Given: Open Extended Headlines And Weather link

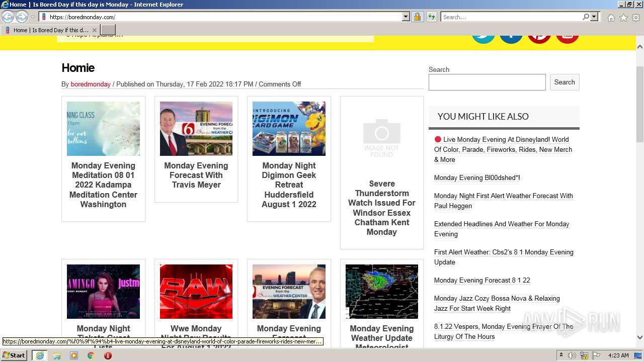Looking at the screenshot, I should [502, 229].
